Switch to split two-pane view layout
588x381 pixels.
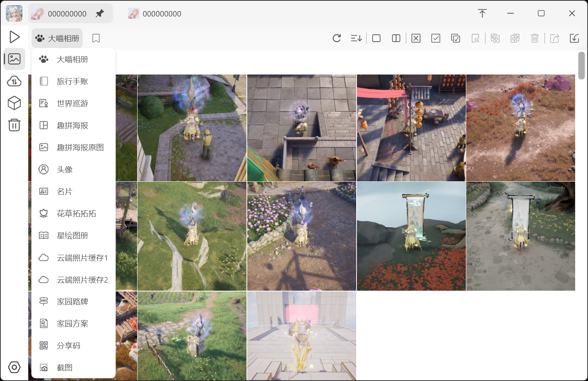pyautogui.click(x=396, y=38)
